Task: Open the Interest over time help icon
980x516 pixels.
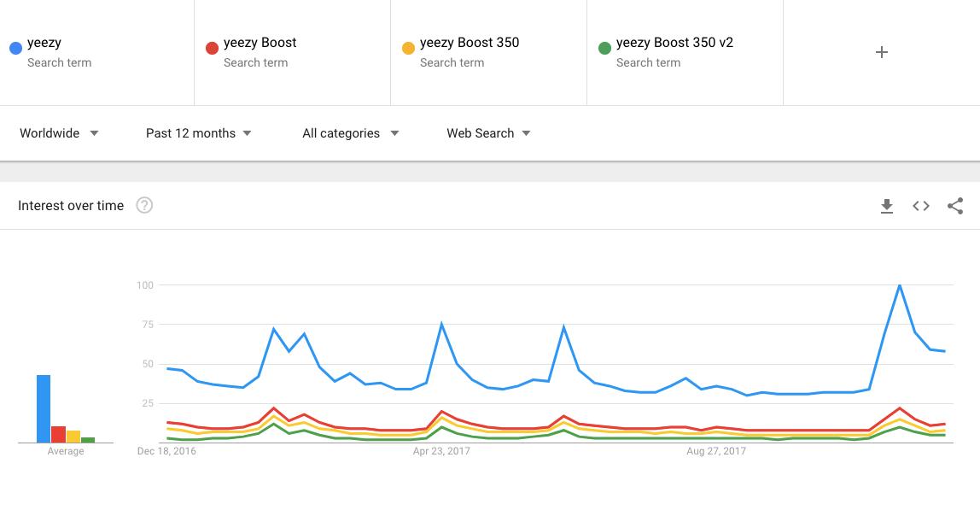Action: pyautogui.click(x=144, y=205)
